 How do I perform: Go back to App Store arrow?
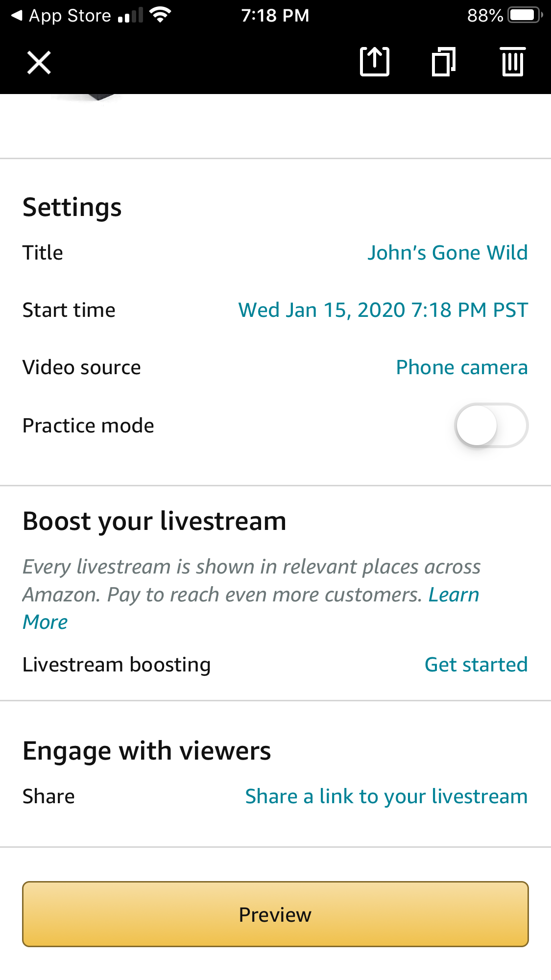coord(17,16)
